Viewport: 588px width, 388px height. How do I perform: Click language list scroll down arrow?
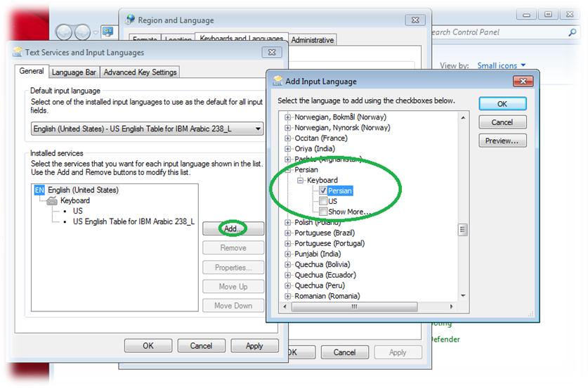pyautogui.click(x=463, y=296)
